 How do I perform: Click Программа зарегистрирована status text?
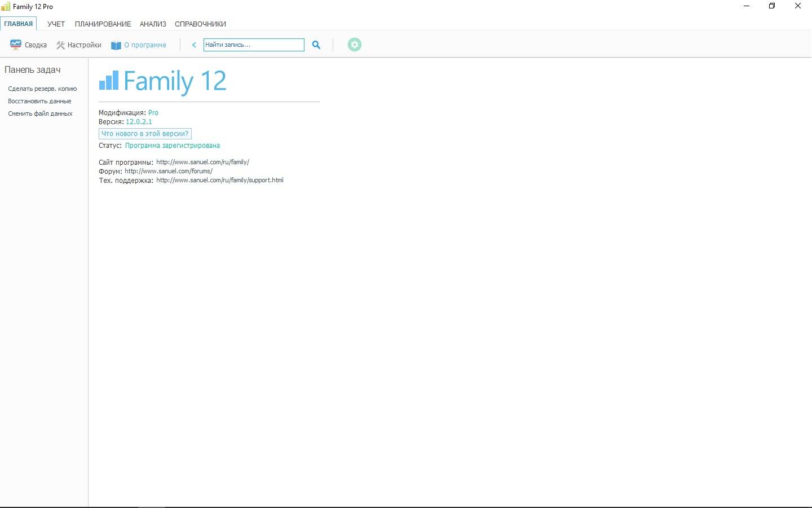point(173,146)
